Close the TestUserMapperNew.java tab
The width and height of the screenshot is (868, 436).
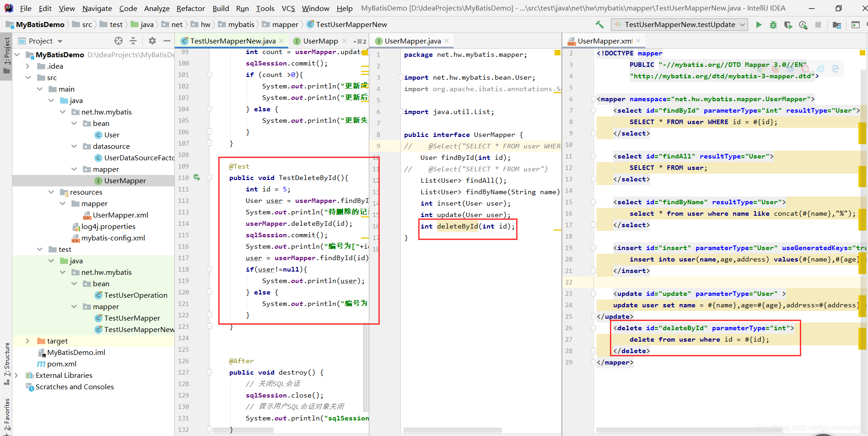click(282, 41)
